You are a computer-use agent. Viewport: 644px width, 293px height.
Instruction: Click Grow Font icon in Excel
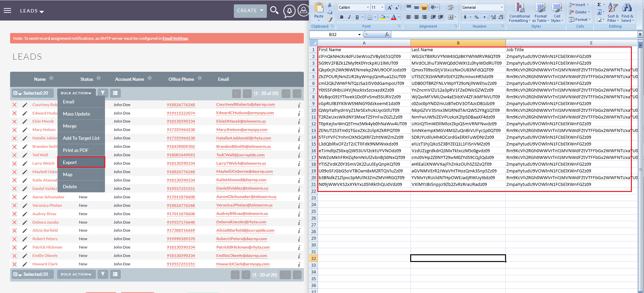390,7
